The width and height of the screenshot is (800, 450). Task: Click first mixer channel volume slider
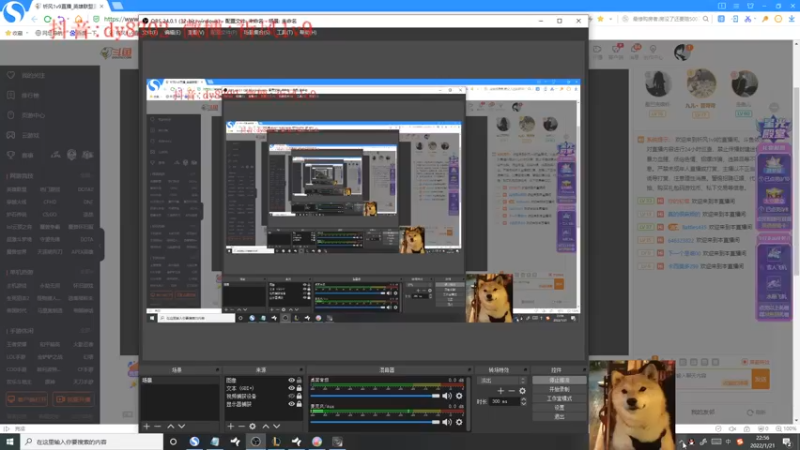[x=375, y=396]
